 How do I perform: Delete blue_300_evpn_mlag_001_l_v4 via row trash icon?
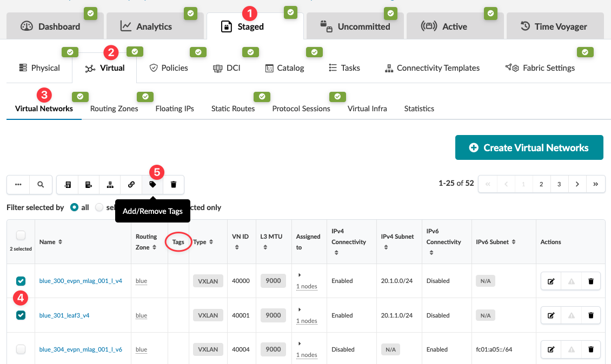pyautogui.click(x=591, y=281)
